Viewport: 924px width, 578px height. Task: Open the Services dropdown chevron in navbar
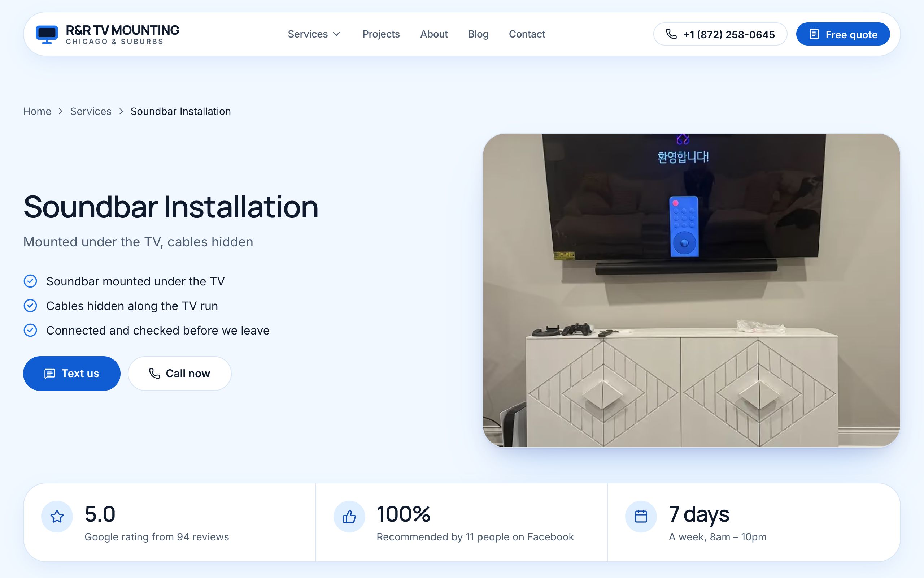coord(336,34)
